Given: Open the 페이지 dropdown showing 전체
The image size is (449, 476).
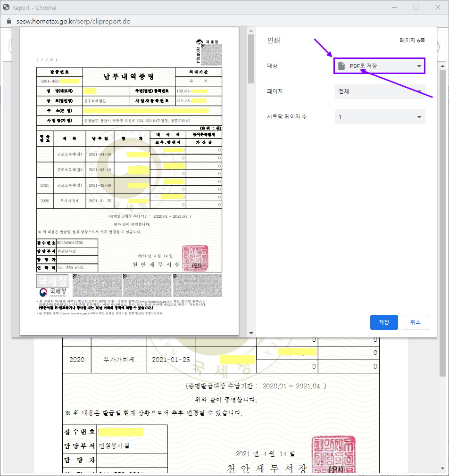Looking at the screenshot, I should 380,91.
